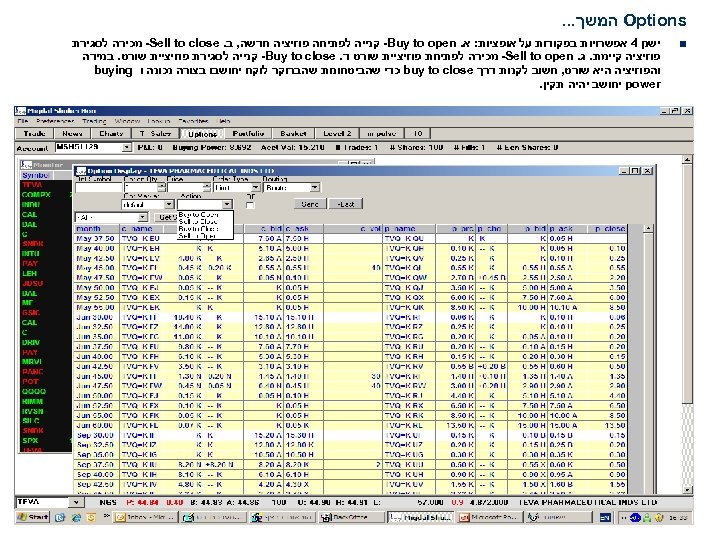Open the Charts tab
The height and width of the screenshot is (540, 720).
111,134
